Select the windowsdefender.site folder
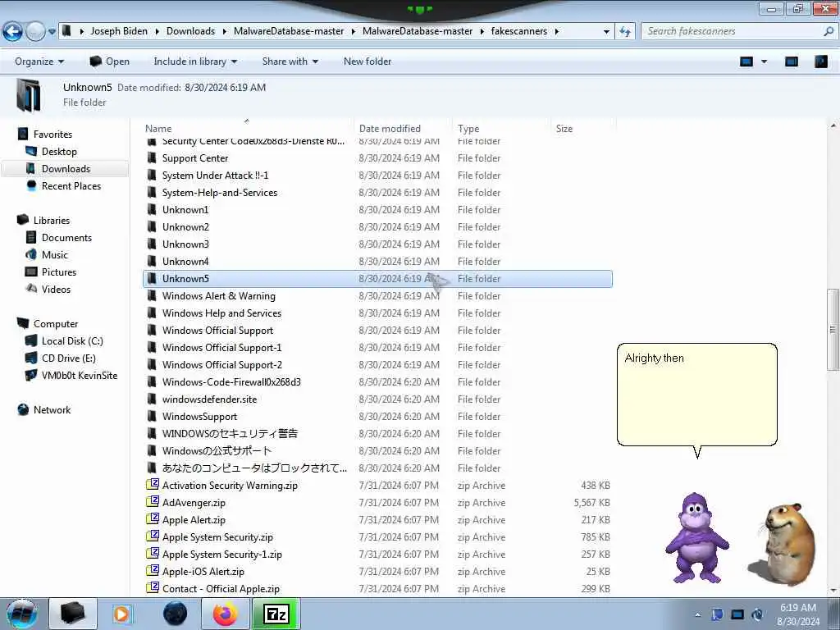Viewport: 840px width, 630px height. point(209,399)
